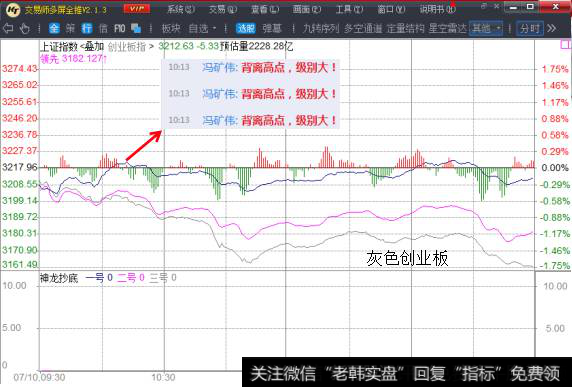Image resolution: width=572 pixels, height=387 pixels.
Task: Toggle the 分时 view button
Action: [530, 28]
